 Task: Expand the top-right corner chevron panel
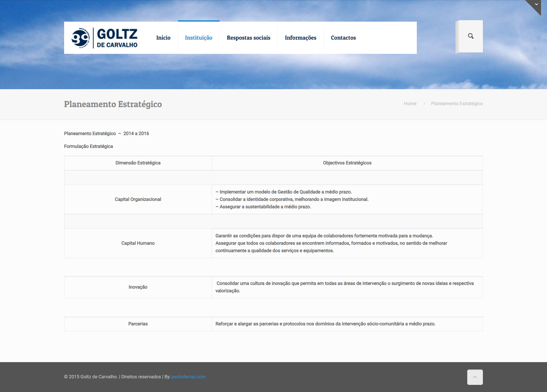click(x=536, y=4)
